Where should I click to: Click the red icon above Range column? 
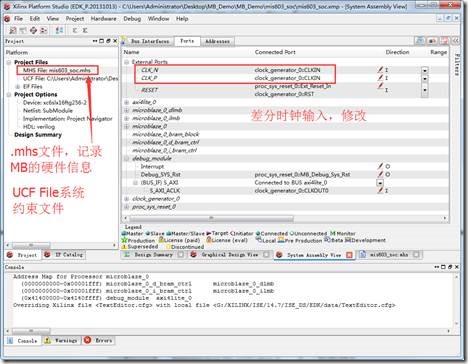(444, 41)
